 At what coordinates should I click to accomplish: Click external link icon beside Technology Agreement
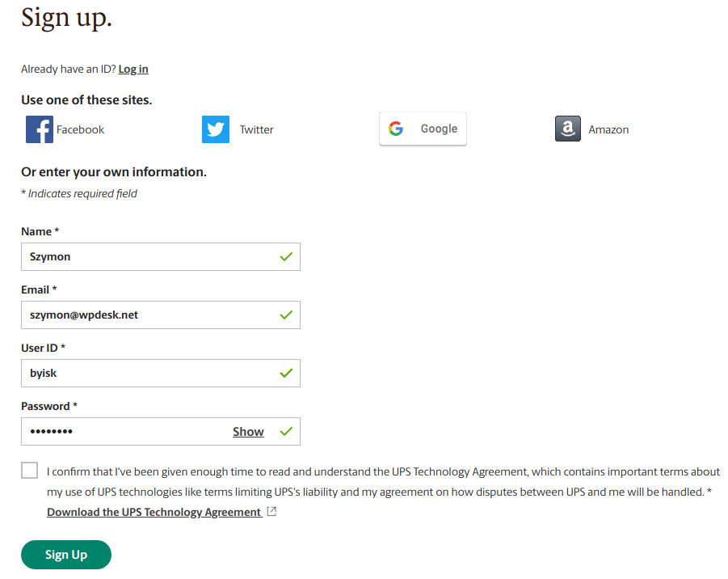(271, 512)
